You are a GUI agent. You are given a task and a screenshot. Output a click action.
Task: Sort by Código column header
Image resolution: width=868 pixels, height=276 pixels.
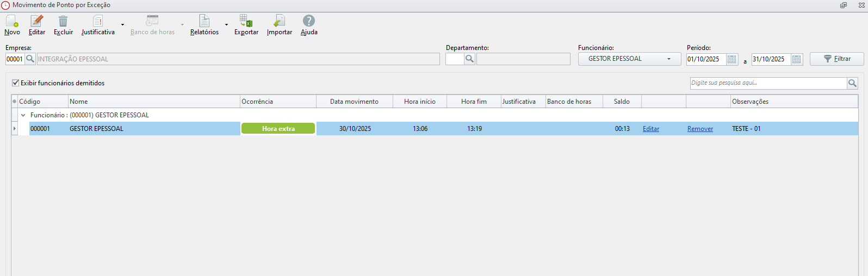pyautogui.click(x=43, y=102)
